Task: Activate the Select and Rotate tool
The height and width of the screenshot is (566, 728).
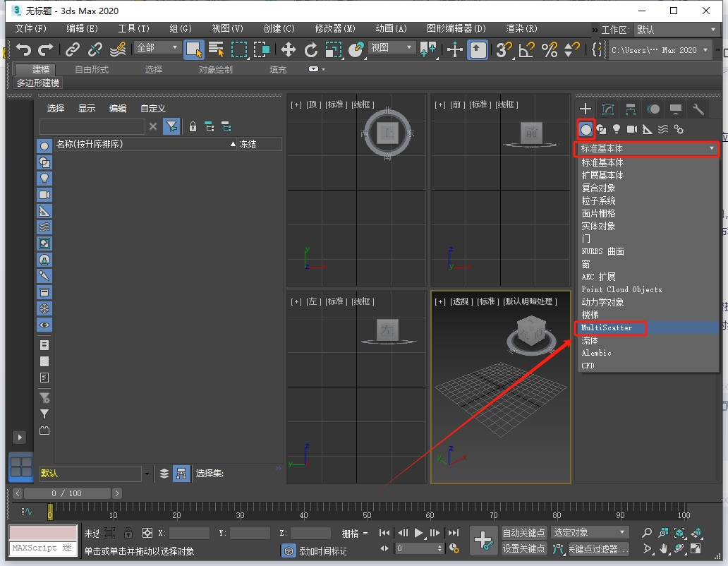Action: (x=310, y=50)
